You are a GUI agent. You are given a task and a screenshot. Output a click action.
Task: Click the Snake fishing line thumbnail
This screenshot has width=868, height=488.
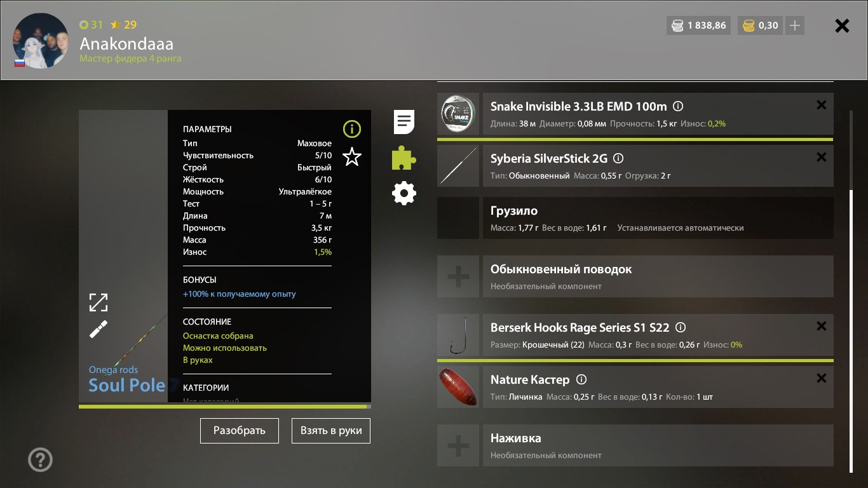click(458, 114)
